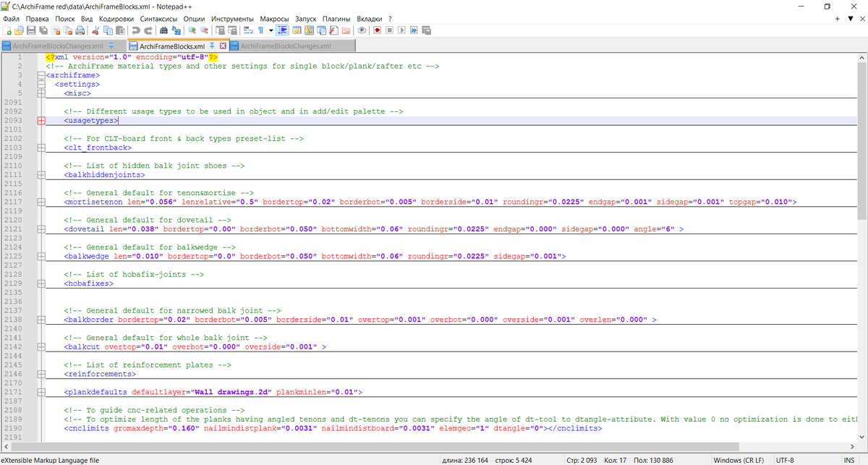Toggle indent guide toolbar button
Viewport: 868px width, 465px height.
click(282, 30)
